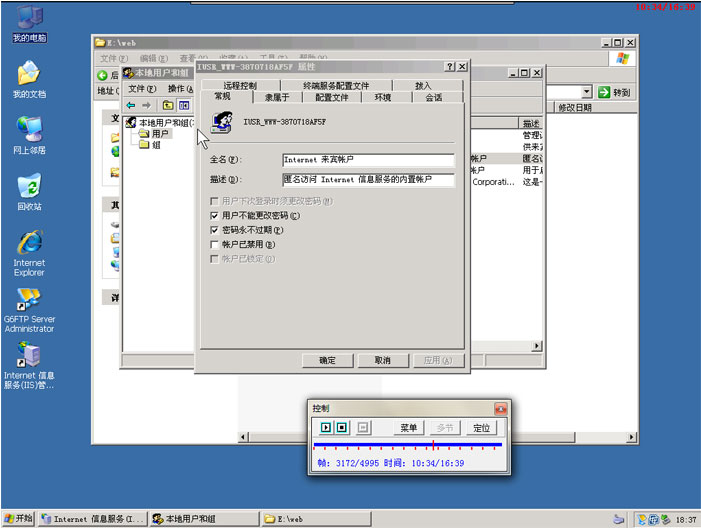This screenshot has width=701, height=532.
Task: Launch Internet Explorer desktop icon
Action: (x=29, y=243)
